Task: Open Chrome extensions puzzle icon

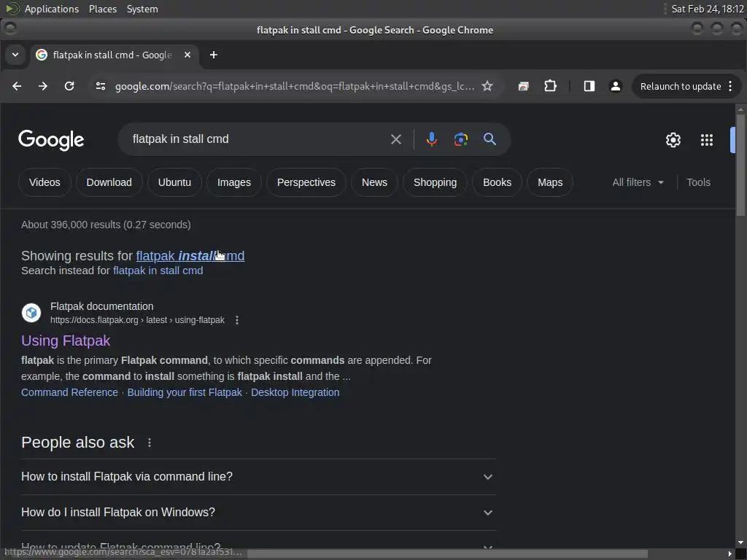Action: (x=550, y=86)
